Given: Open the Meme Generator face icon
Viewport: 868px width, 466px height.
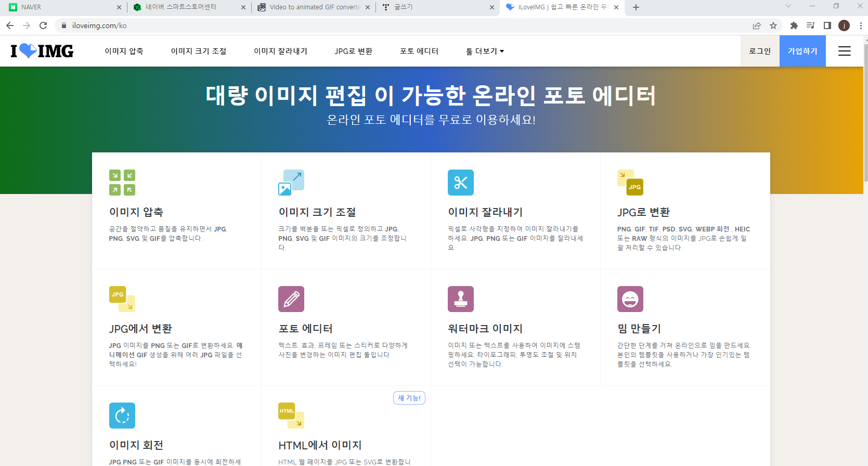Looking at the screenshot, I should (x=630, y=299).
